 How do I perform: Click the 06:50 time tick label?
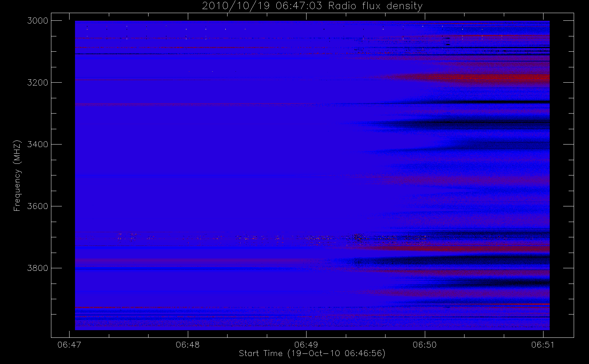425,345
